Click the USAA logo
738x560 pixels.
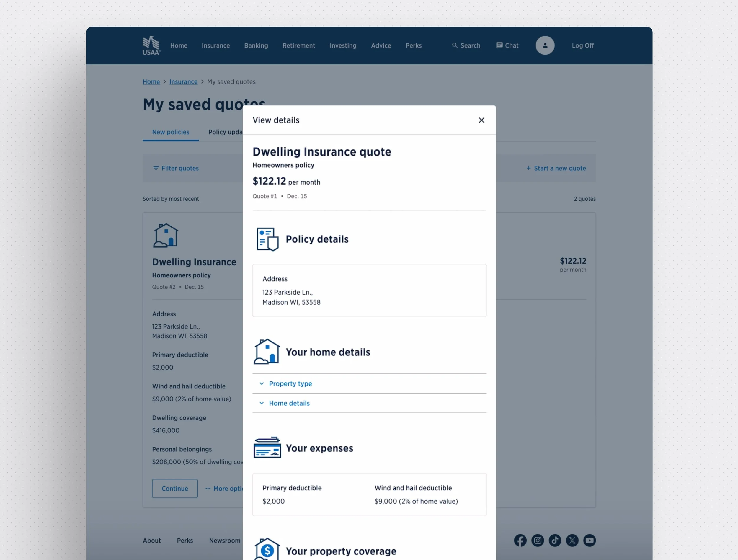[x=151, y=45]
